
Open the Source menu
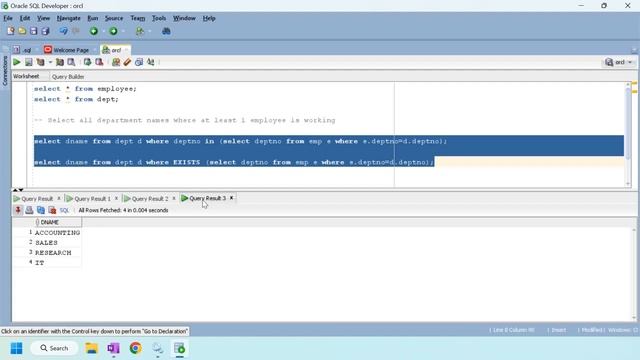pyautogui.click(x=114, y=18)
